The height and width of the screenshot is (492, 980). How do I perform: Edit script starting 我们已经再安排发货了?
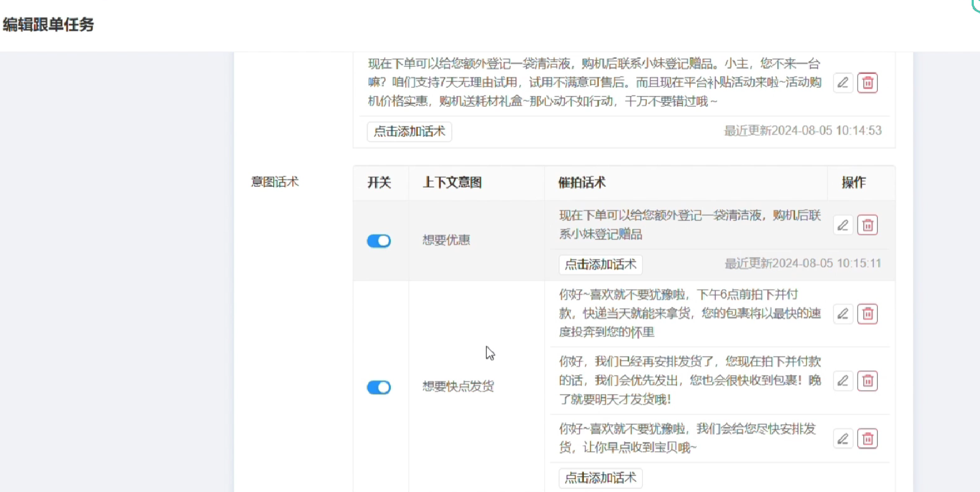point(843,381)
